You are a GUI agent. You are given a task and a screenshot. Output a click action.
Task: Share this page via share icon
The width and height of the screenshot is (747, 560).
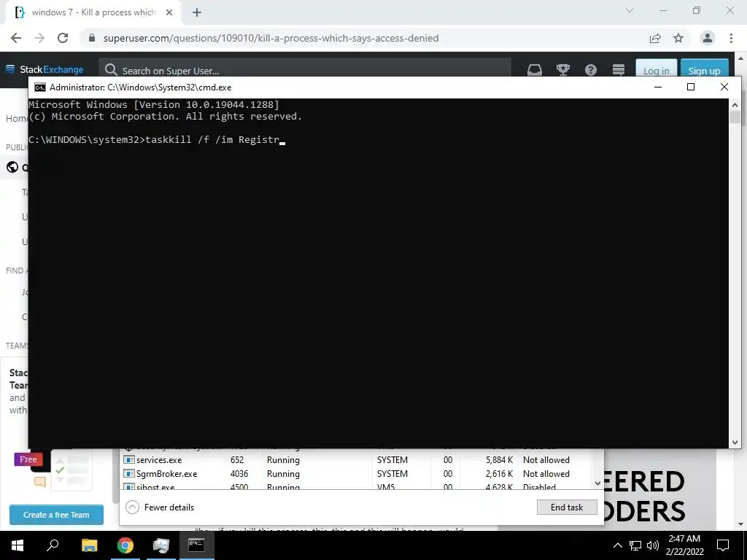pos(655,38)
